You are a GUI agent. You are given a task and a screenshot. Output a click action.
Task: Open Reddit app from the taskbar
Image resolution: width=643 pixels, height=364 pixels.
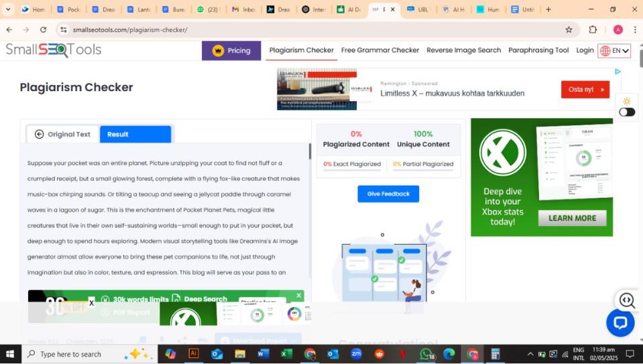point(379,354)
